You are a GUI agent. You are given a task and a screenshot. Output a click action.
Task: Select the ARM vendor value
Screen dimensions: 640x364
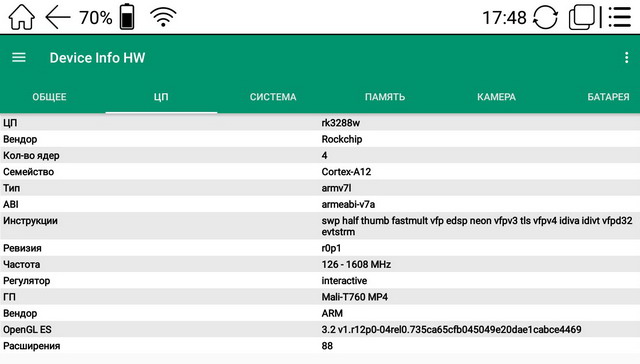[x=332, y=313]
